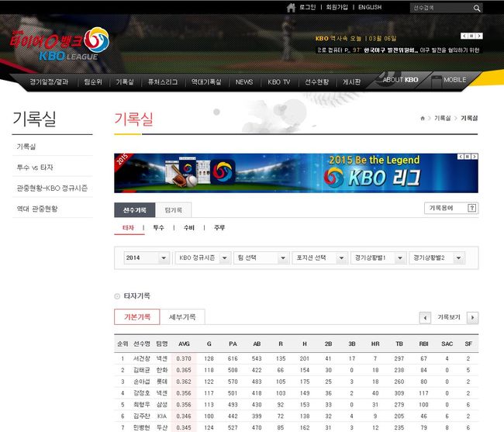
Task: Expand the 경기상황별1 dropdown
Action: pyautogui.click(x=378, y=257)
